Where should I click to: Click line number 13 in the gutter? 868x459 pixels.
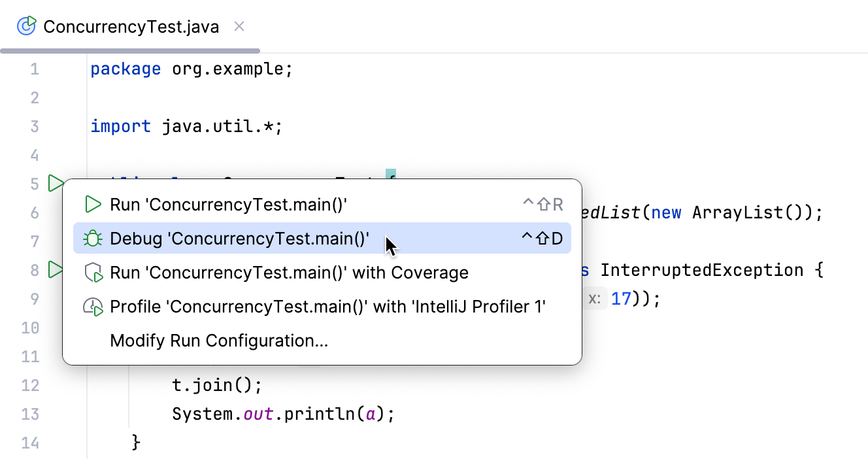click(30, 415)
